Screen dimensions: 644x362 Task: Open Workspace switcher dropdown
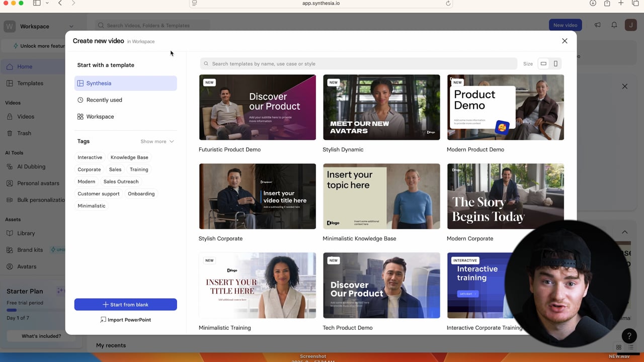[x=40, y=26]
